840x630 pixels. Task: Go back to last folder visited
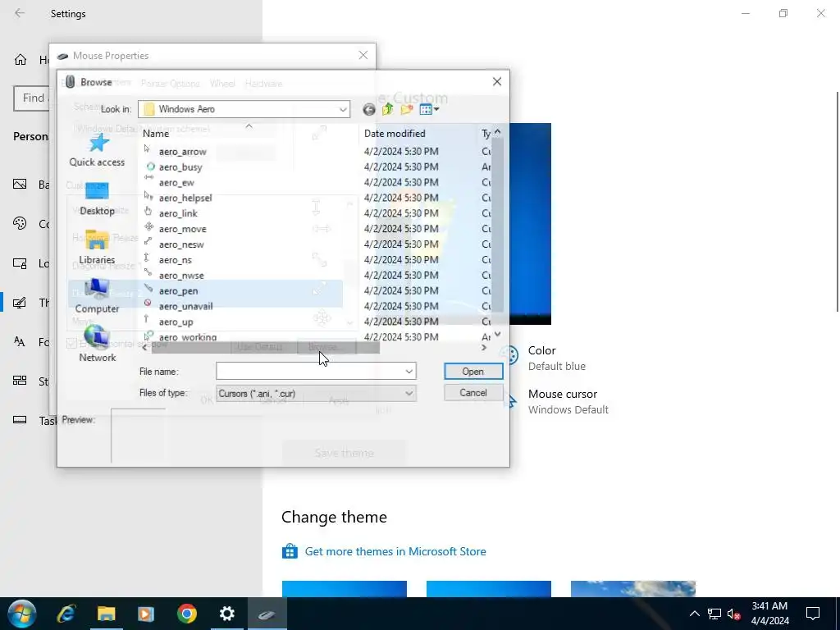click(x=368, y=110)
